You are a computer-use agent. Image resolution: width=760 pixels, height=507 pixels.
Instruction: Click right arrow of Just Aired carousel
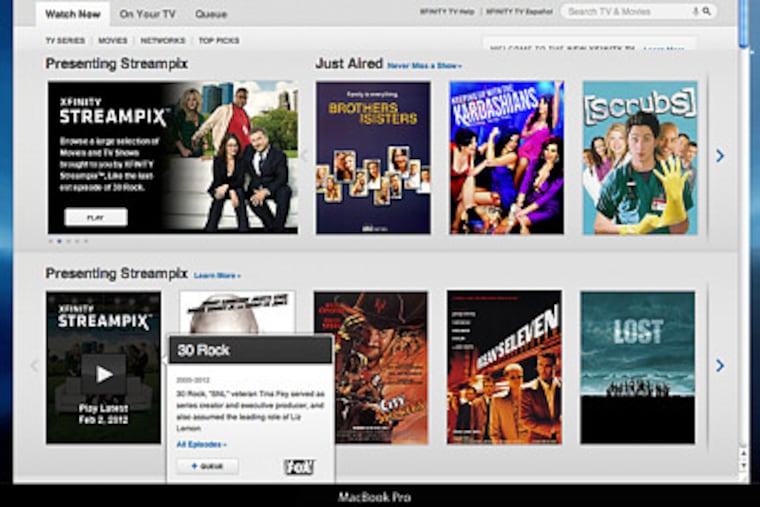click(x=719, y=156)
